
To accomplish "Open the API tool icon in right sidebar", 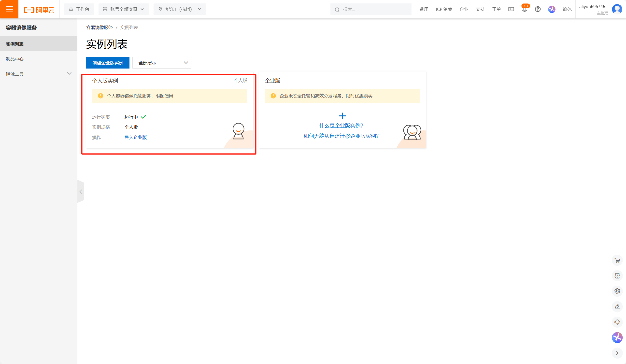I will click(617, 276).
